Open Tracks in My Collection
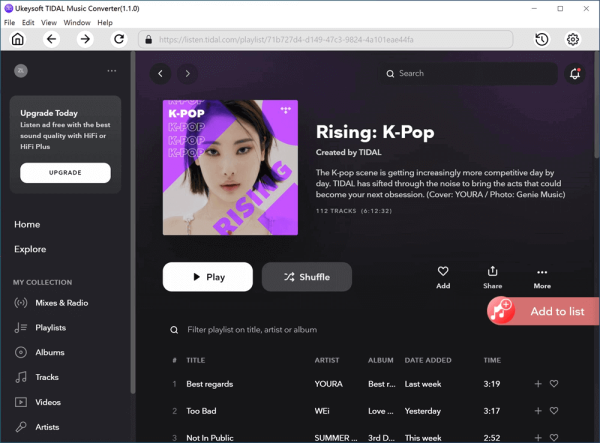Viewport: 600px width, 443px height. click(x=37, y=377)
